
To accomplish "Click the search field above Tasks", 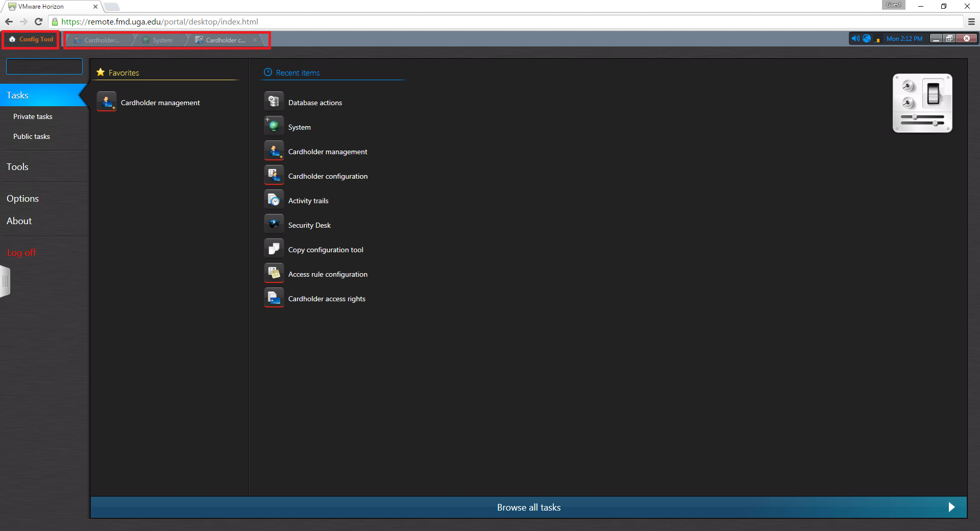I will coord(44,66).
